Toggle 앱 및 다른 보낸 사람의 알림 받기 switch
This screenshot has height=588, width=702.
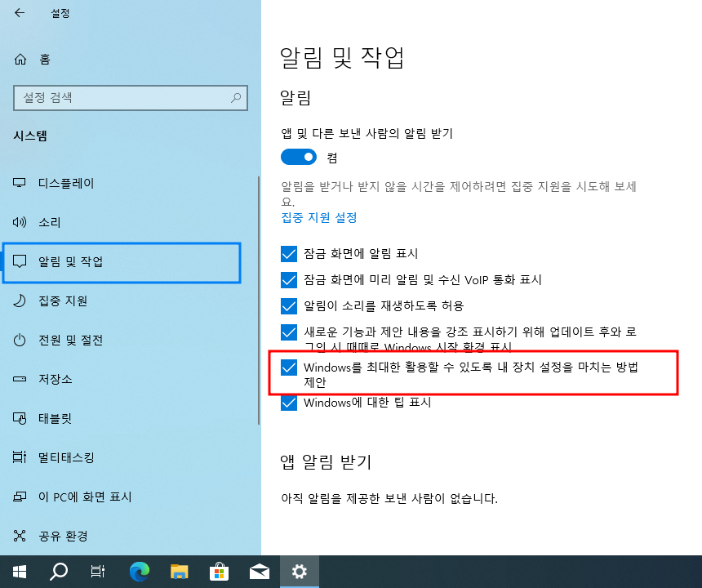tap(299, 157)
